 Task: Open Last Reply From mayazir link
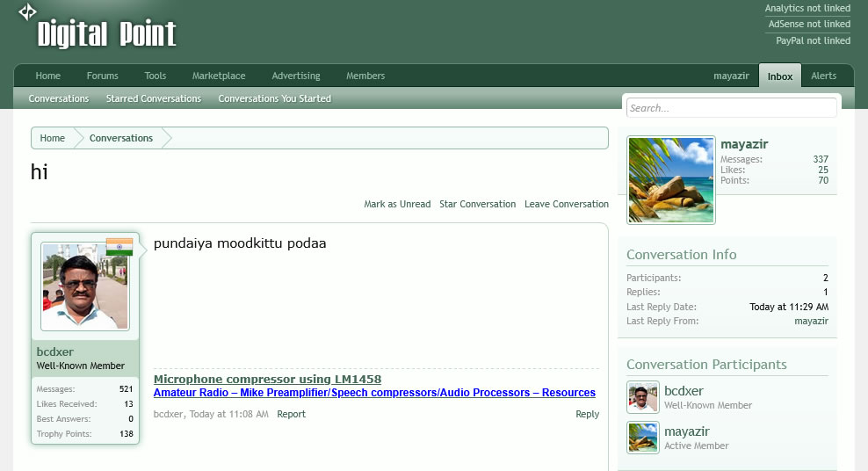pos(811,321)
